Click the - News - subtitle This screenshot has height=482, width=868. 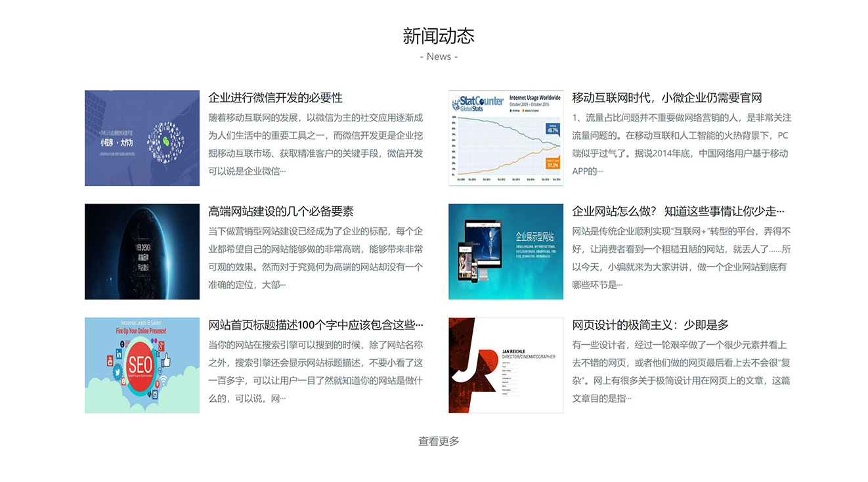439,56
